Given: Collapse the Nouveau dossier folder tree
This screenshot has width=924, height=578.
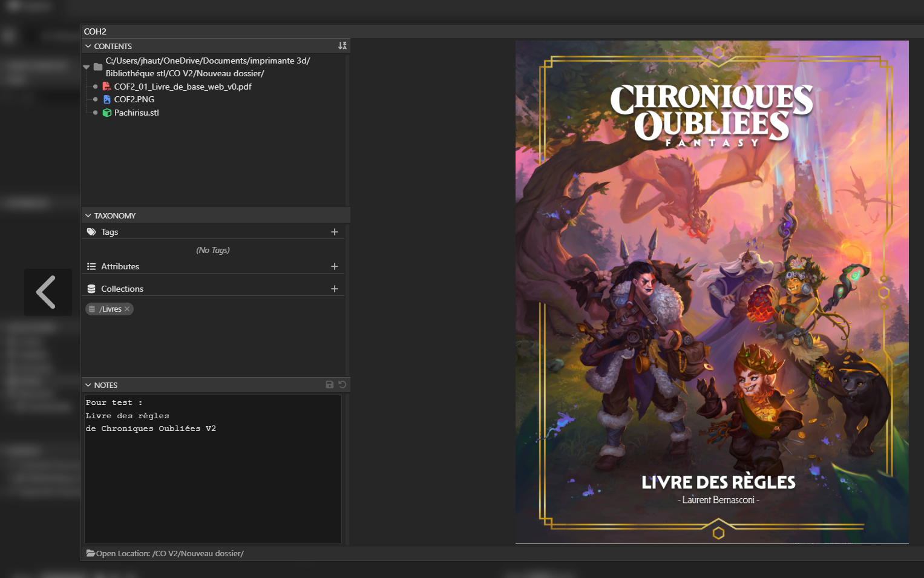Looking at the screenshot, I should click(x=87, y=67).
